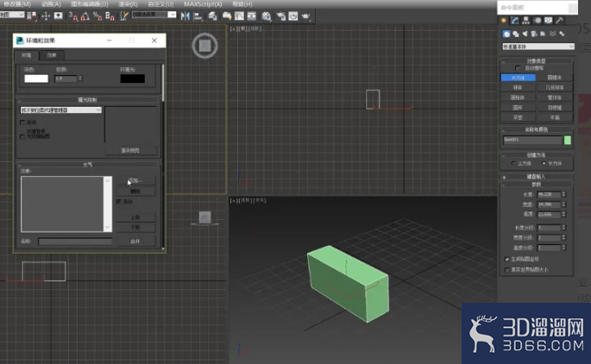Toggle atmosphere 活动 checkbox beside effects list
The width and height of the screenshot is (591, 364).
tap(119, 202)
